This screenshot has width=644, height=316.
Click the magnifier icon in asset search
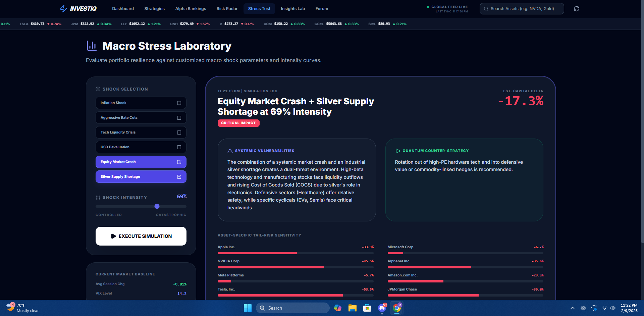[x=486, y=9]
